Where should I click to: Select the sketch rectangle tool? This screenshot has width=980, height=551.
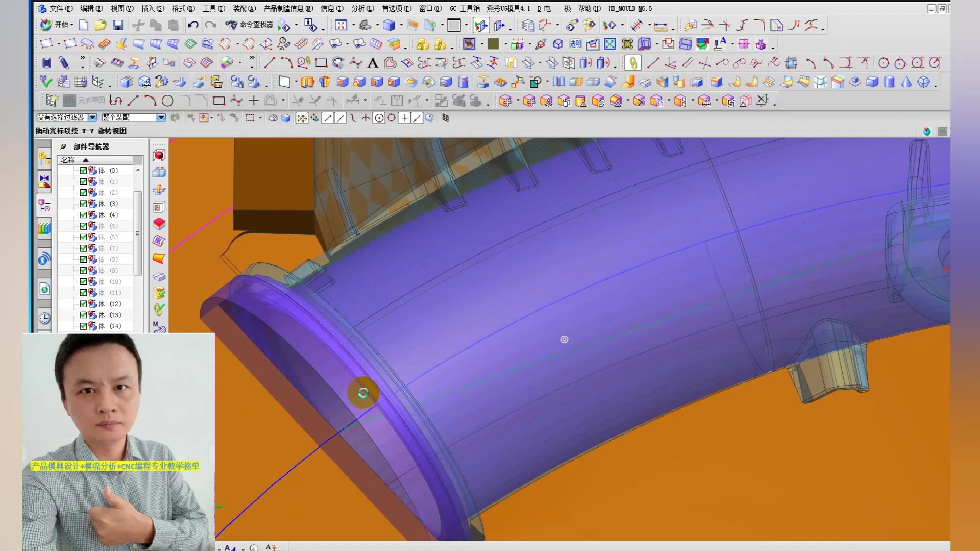click(x=219, y=101)
